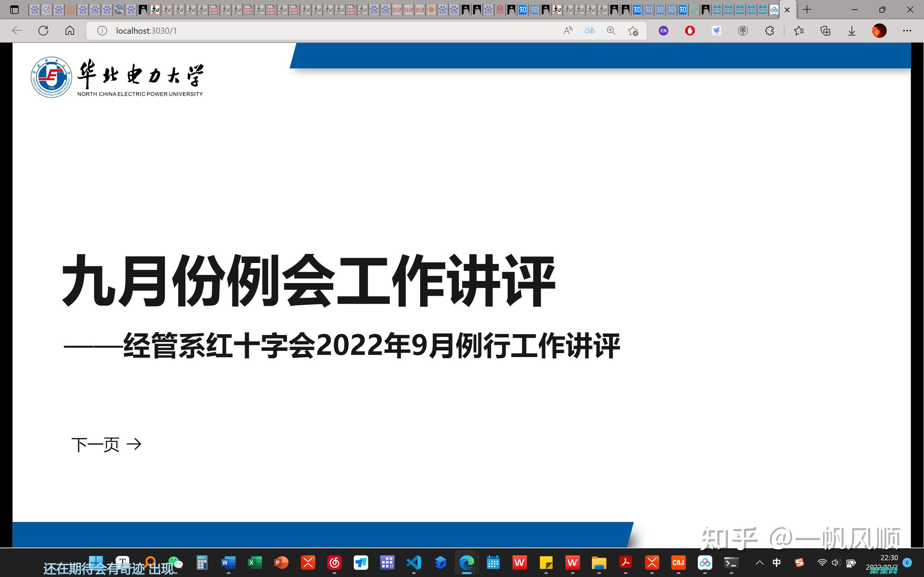The height and width of the screenshot is (577, 924).
Task: Click the translate page icon
Action: tap(590, 31)
